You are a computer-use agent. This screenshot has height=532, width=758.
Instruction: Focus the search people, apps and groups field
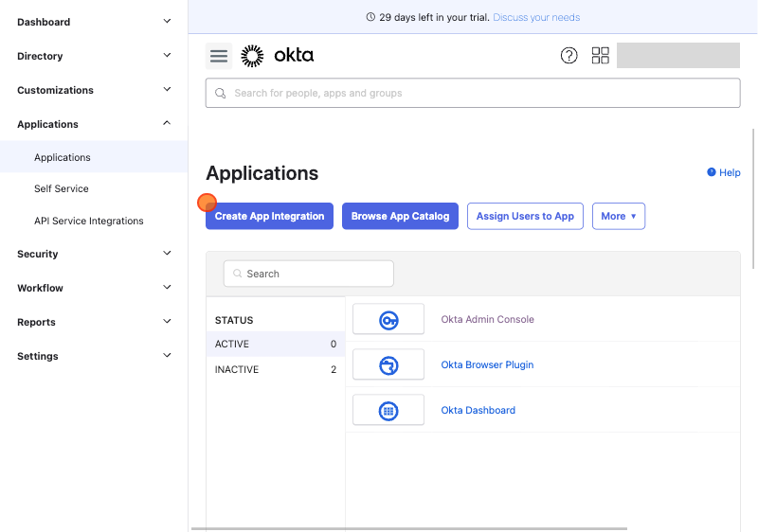tap(473, 93)
